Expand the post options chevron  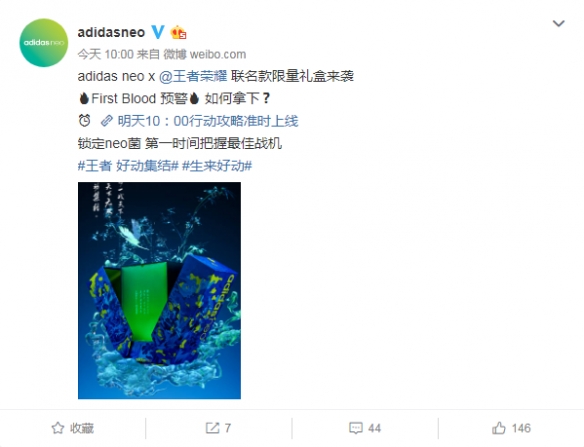[558, 23]
